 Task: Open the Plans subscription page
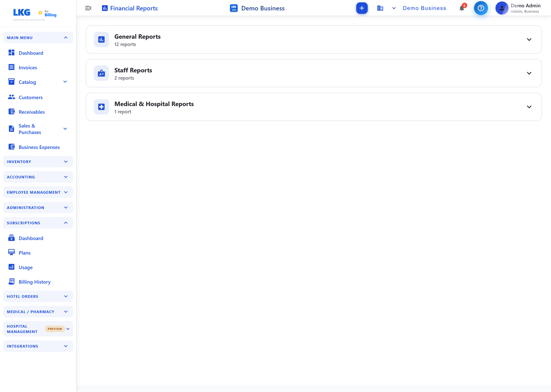[x=24, y=253]
